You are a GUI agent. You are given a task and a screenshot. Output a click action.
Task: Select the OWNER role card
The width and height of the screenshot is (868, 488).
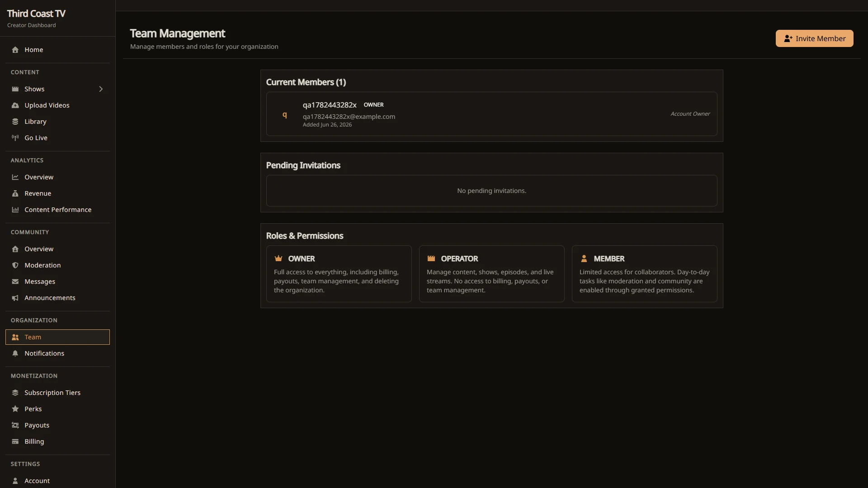coord(339,274)
